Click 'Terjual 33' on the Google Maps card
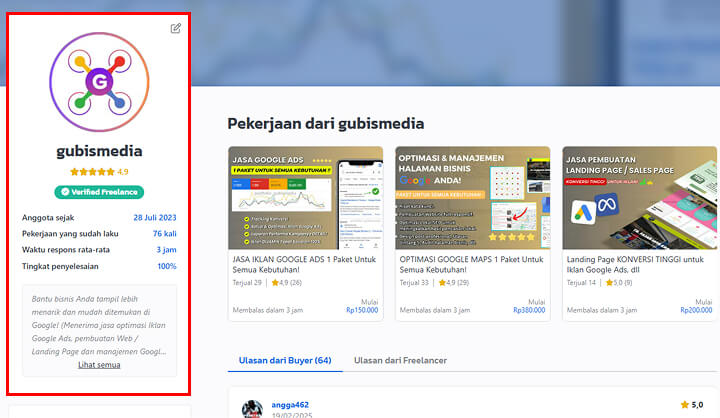Image resolution: width=720 pixels, height=418 pixels. [x=414, y=283]
